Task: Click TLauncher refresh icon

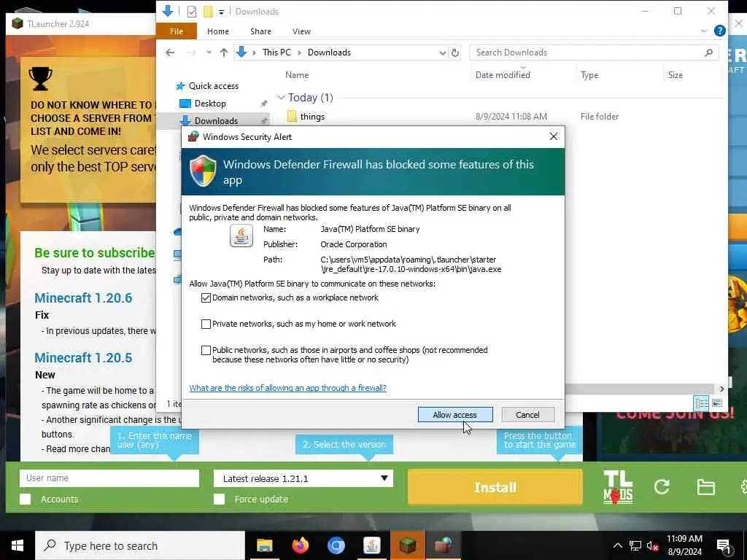Action: click(x=662, y=486)
